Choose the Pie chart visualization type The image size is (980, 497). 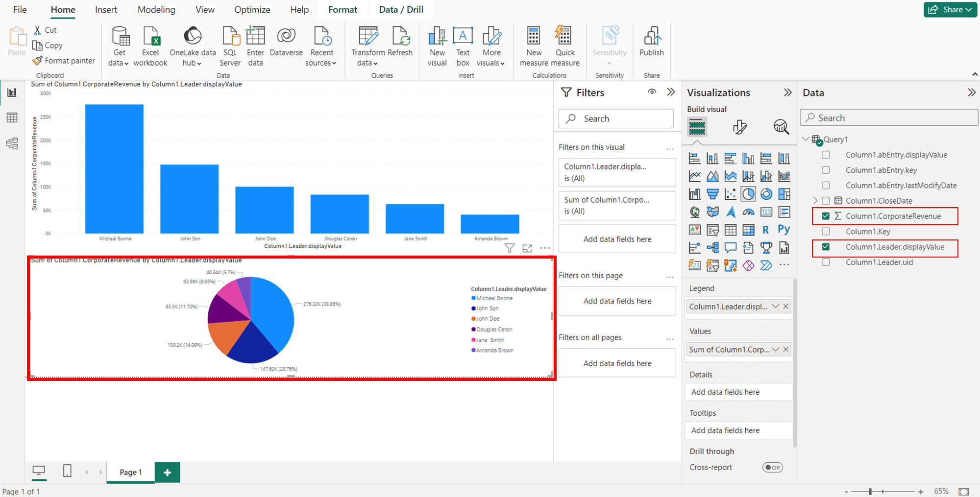(748, 194)
